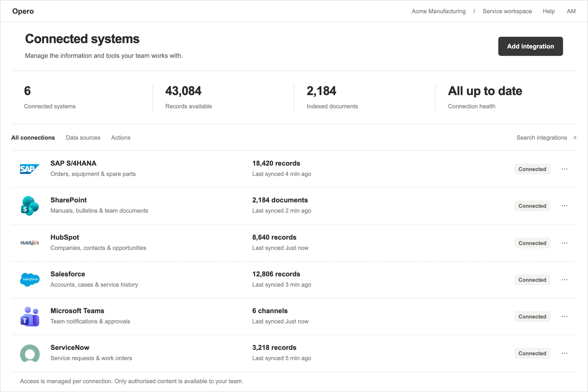
Task: Click the 2,184 documents value
Action: (x=280, y=200)
